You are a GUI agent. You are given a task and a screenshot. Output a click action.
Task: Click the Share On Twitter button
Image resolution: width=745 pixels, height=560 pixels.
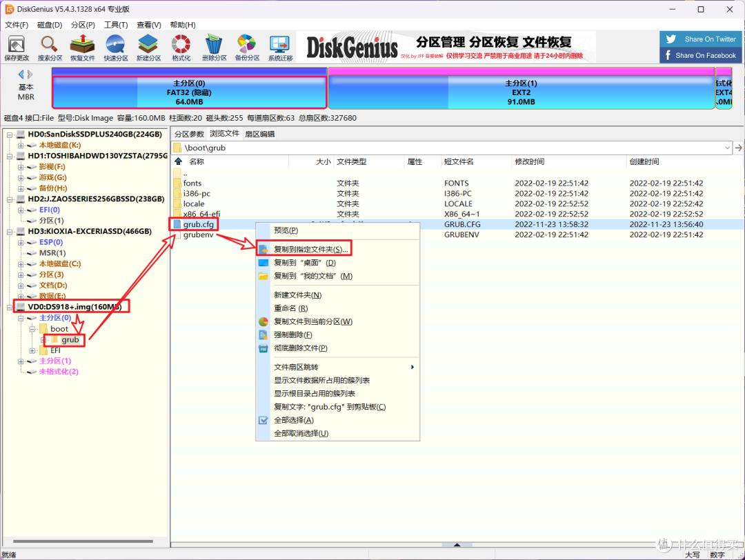tap(702, 39)
